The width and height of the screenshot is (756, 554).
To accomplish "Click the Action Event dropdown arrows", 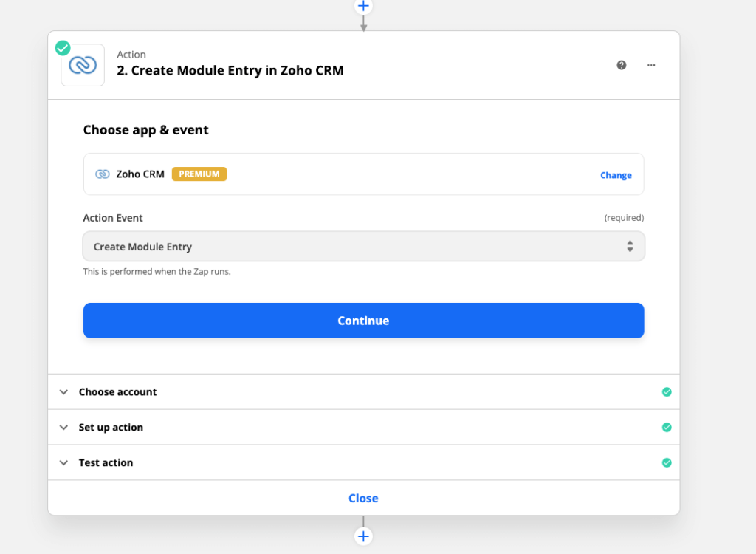I will (630, 247).
